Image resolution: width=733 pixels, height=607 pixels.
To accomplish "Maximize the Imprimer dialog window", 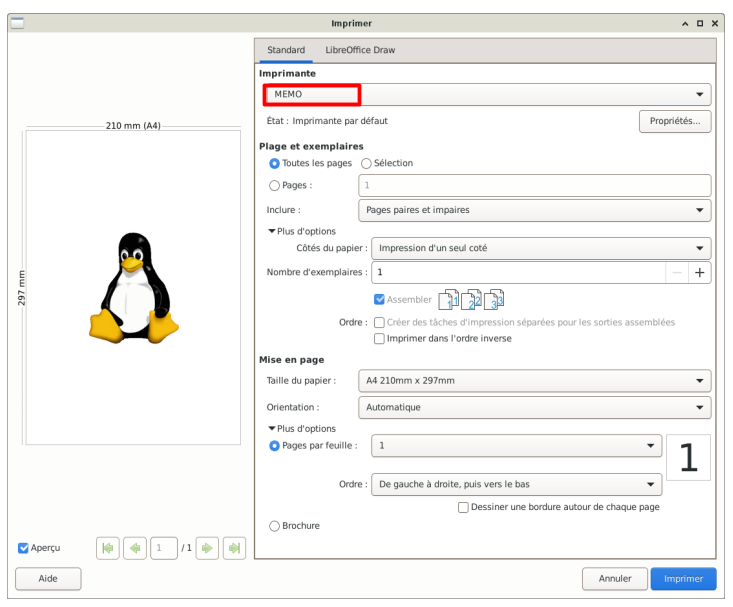I will pos(700,23).
